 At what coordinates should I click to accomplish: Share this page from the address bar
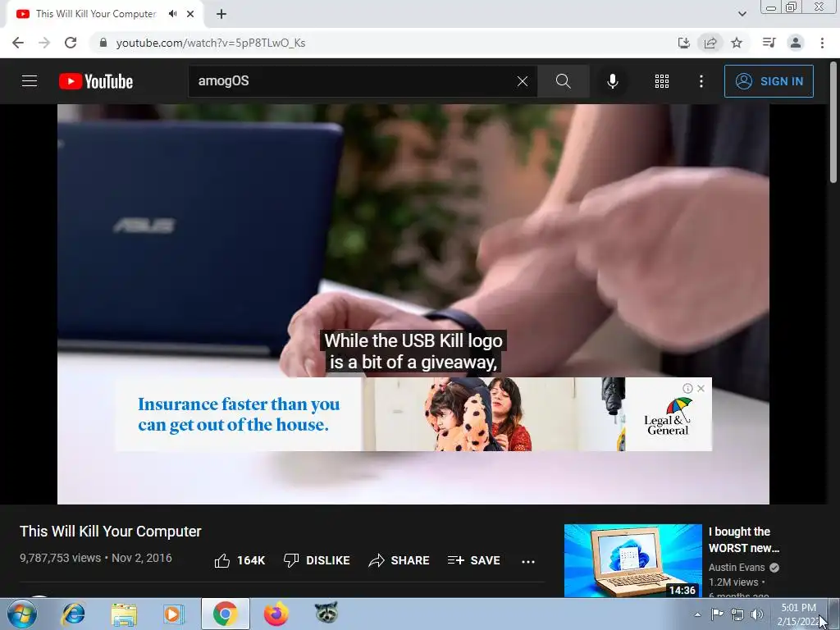(x=710, y=43)
